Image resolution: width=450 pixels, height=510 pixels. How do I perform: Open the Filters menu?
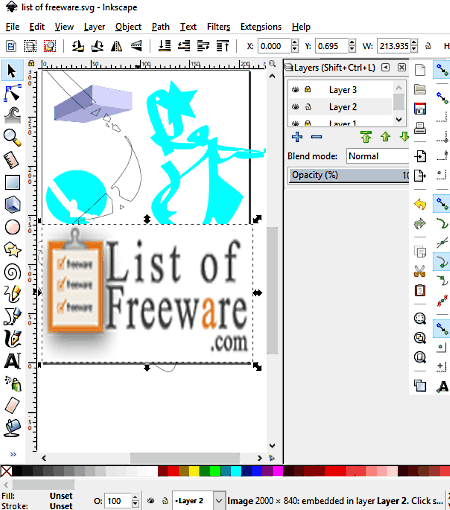(219, 27)
